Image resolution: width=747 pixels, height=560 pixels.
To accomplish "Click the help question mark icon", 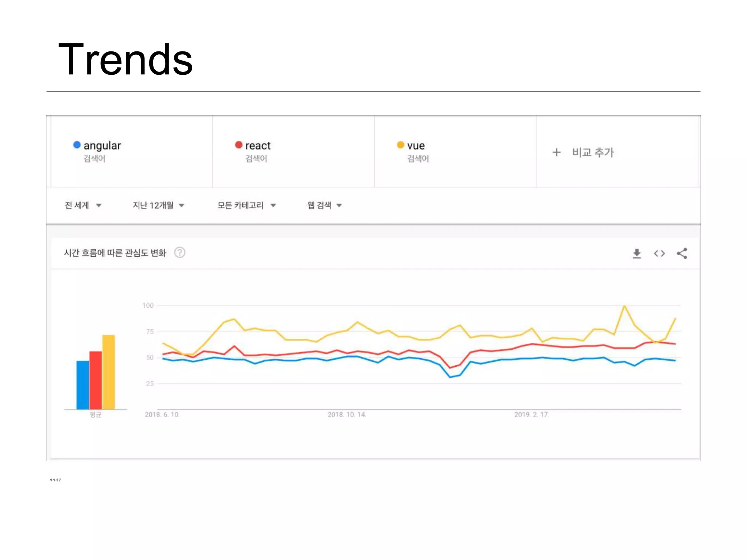I will (179, 252).
